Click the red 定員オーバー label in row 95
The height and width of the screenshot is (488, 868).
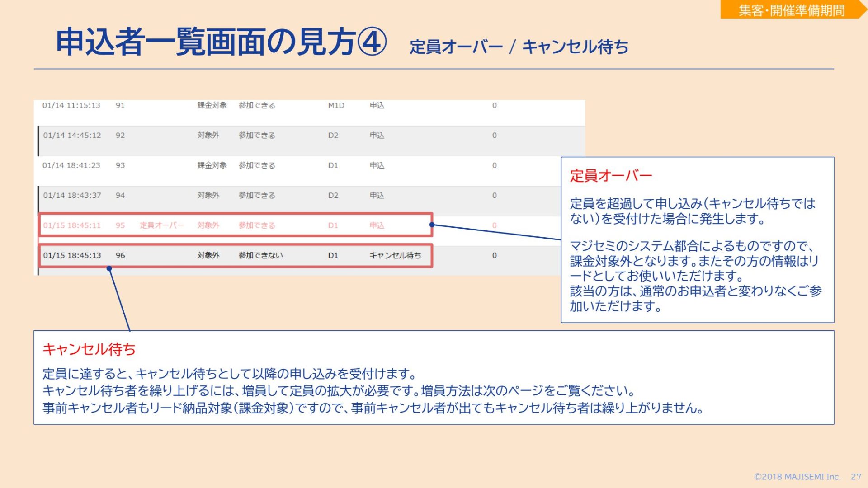click(x=161, y=225)
